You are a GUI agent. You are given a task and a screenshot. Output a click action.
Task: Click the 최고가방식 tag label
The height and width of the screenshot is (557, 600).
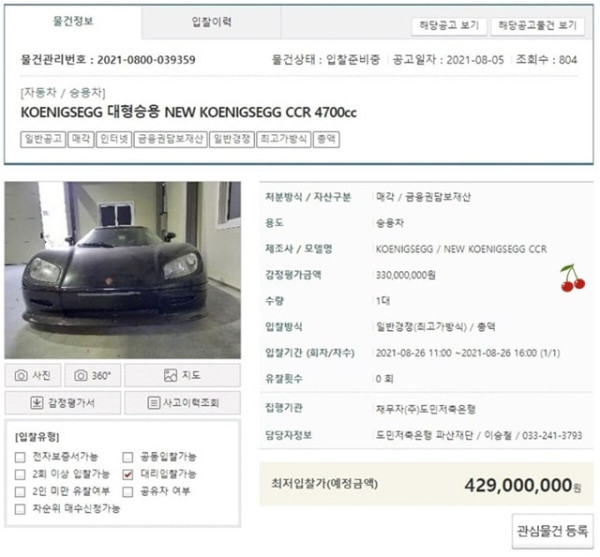pyautogui.click(x=284, y=139)
